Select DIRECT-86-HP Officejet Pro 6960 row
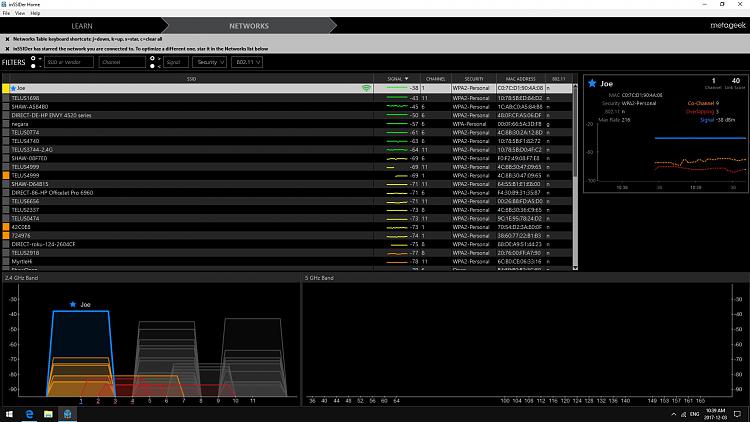This screenshot has height=422, width=750. point(287,193)
